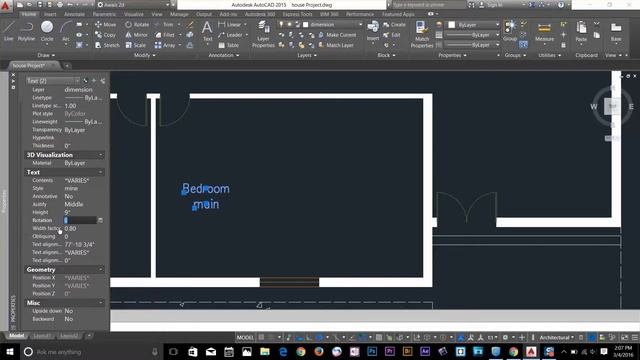Open the Measure utility
Image resolution: width=640 pixels, height=360 pixels.
point(544,32)
